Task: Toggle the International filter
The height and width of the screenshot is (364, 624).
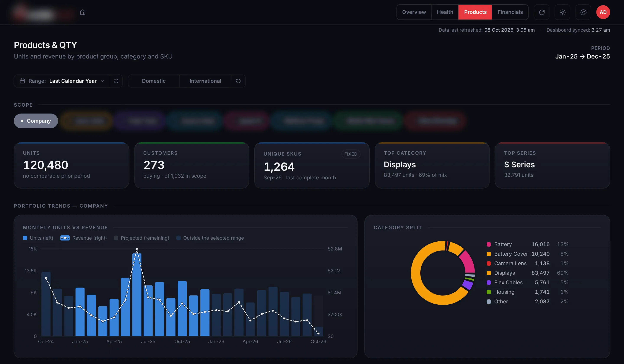Action: (x=205, y=81)
